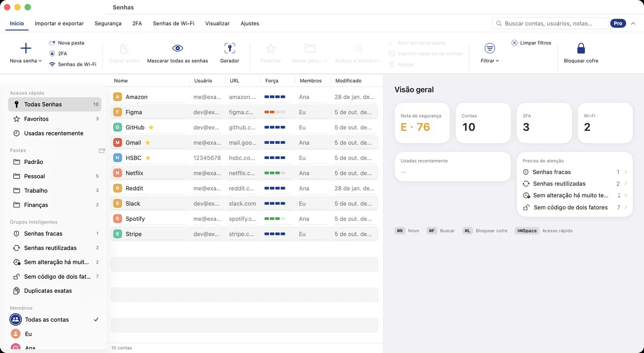Switch to the Importar e exportar tab

click(x=59, y=24)
